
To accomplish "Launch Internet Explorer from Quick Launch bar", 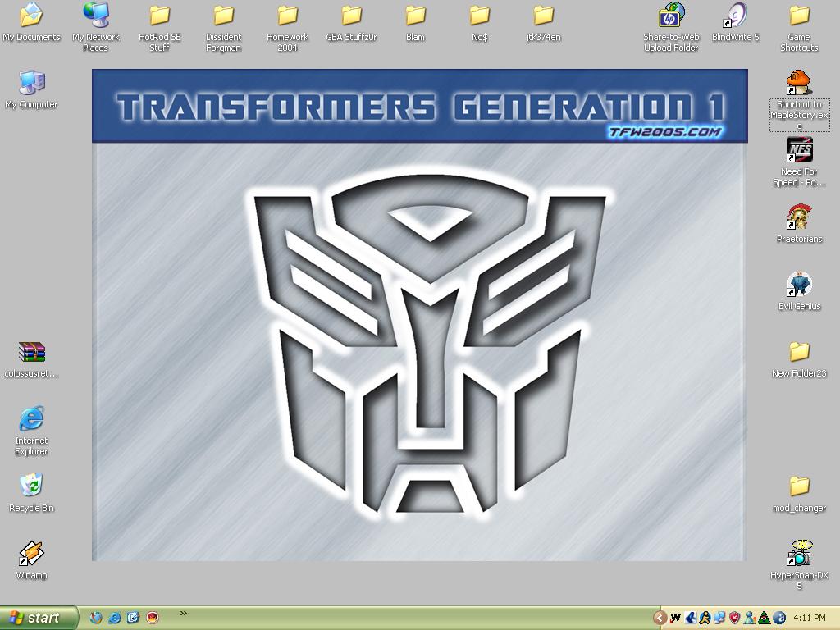I will tap(115, 618).
